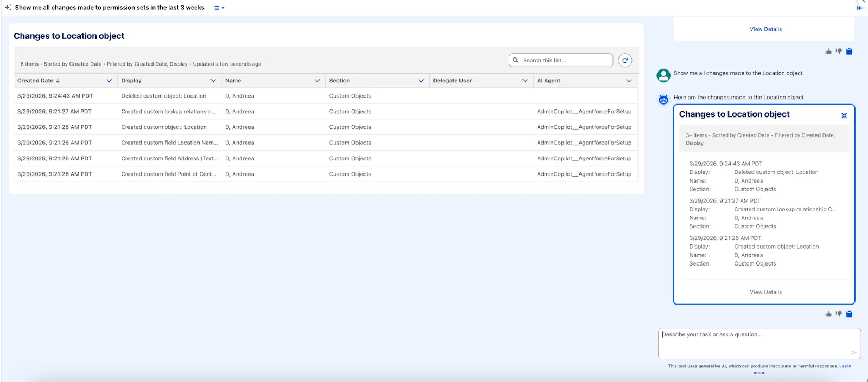Collapse the side panel with arrow icon
The width and height of the screenshot is (868, 382).
tap(859, 8)
